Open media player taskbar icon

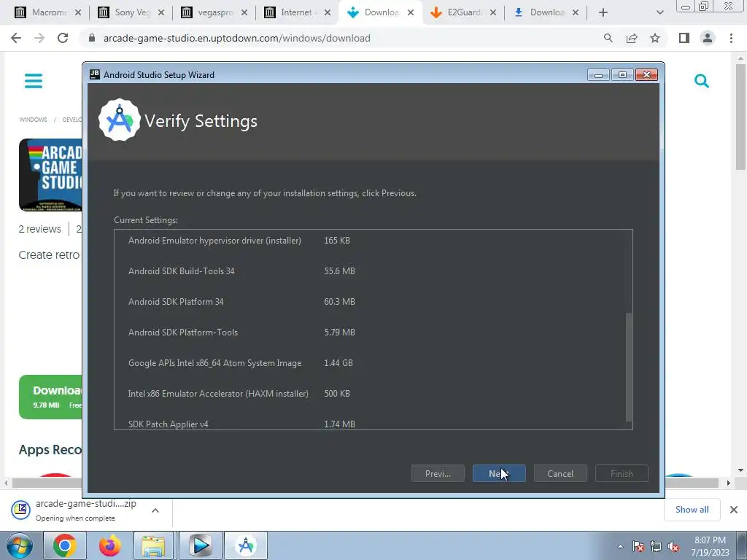200,545
